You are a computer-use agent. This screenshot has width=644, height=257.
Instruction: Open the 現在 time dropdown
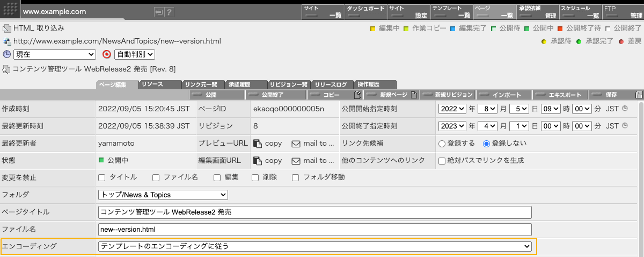point(54,54)
